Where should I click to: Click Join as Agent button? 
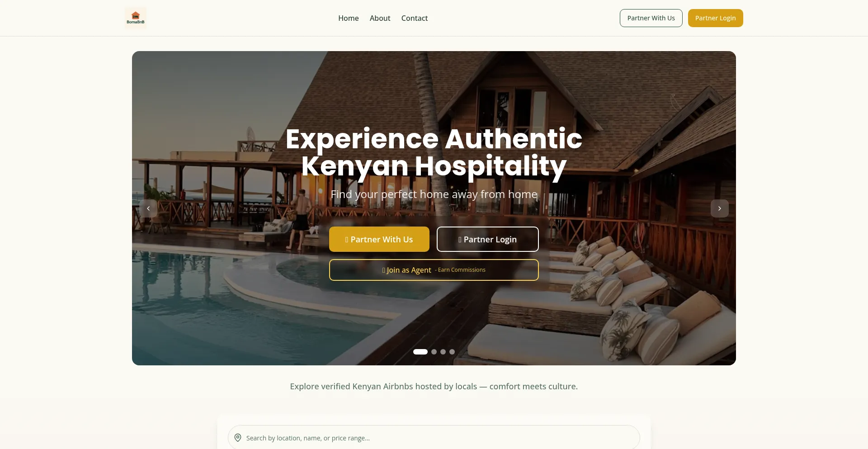click(434, 270)
